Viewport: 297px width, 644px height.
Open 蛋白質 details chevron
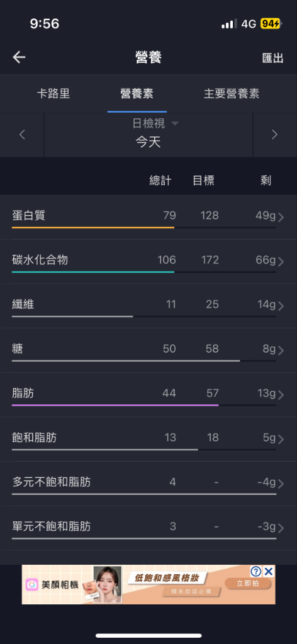(x=281, y=217)
